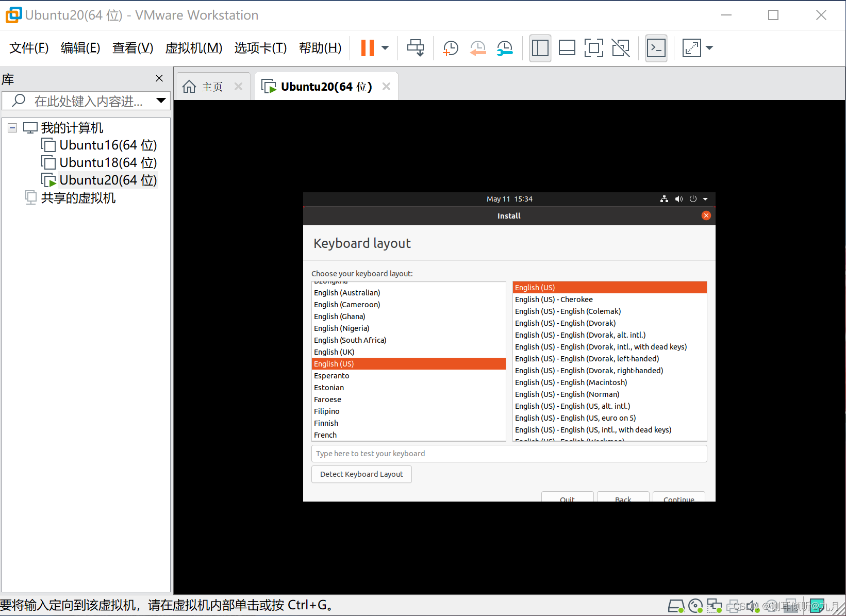Revert the VM to its previous snapshot
This screenshot has width=846, height=616.
[x=478, y=48]
